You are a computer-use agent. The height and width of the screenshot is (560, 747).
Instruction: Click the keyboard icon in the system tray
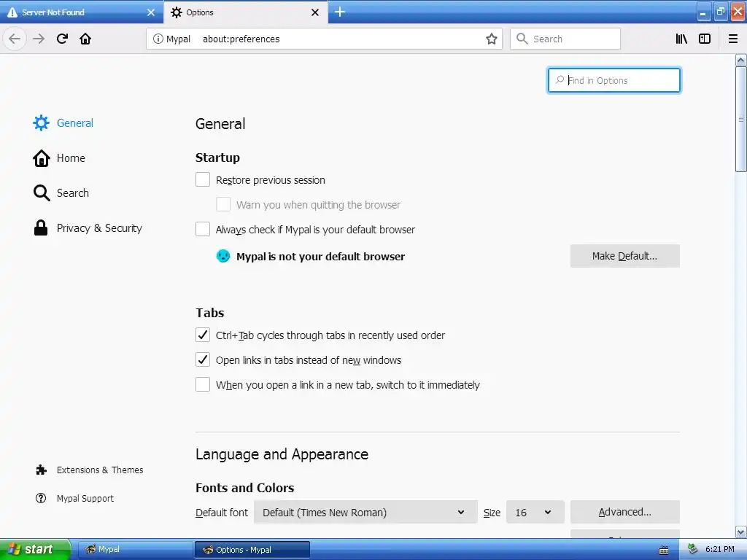tap(663, 550)
